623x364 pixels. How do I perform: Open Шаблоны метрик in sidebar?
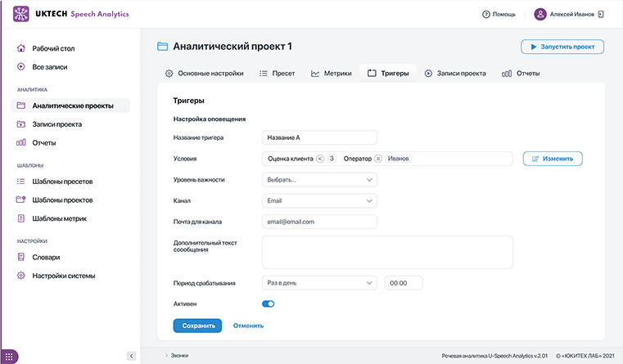point(59,218)
